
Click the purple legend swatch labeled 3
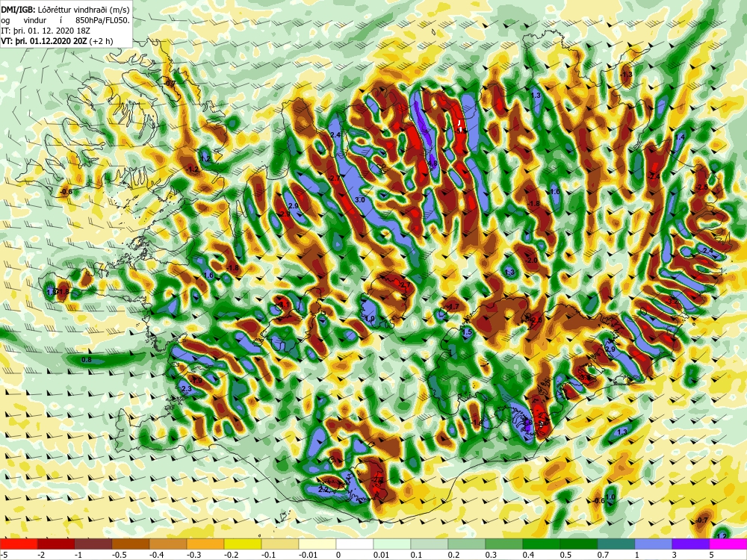(691, 544)
